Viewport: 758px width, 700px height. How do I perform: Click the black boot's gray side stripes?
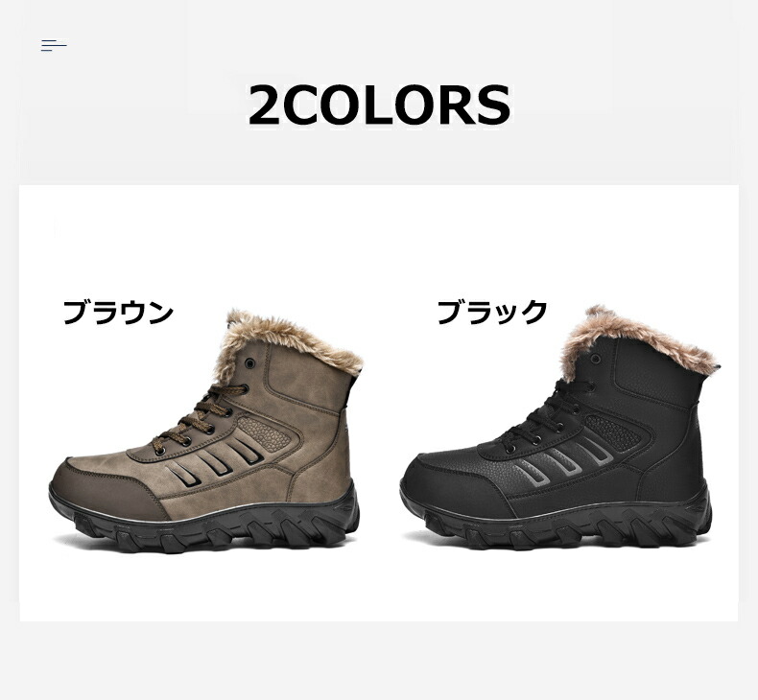[x=565, y=459]
